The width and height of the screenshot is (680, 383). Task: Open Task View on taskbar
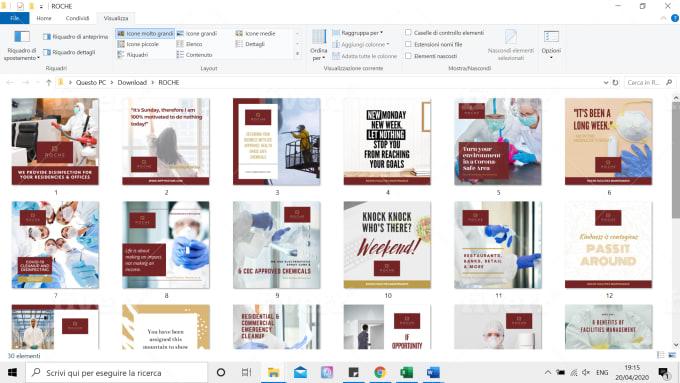coord(246,373)
